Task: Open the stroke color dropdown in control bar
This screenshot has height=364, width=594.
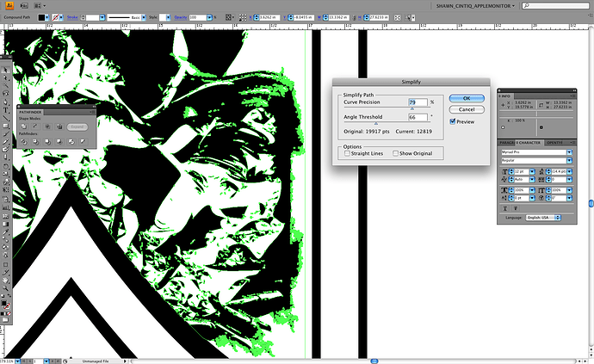Action: tap(61, 17)
